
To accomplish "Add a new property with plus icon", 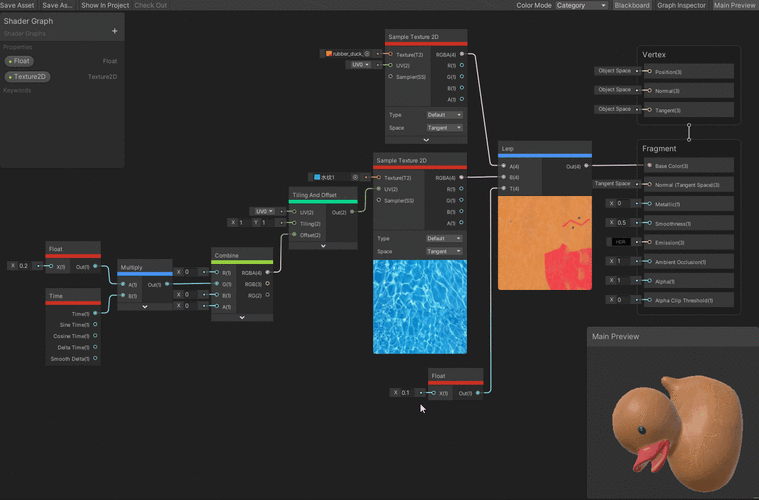I will (115, 31).
